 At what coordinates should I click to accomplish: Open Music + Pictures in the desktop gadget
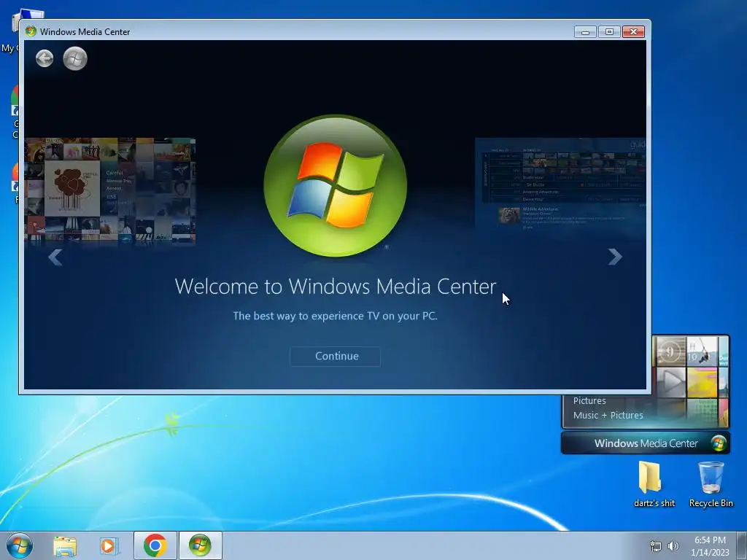pos(608,415)
